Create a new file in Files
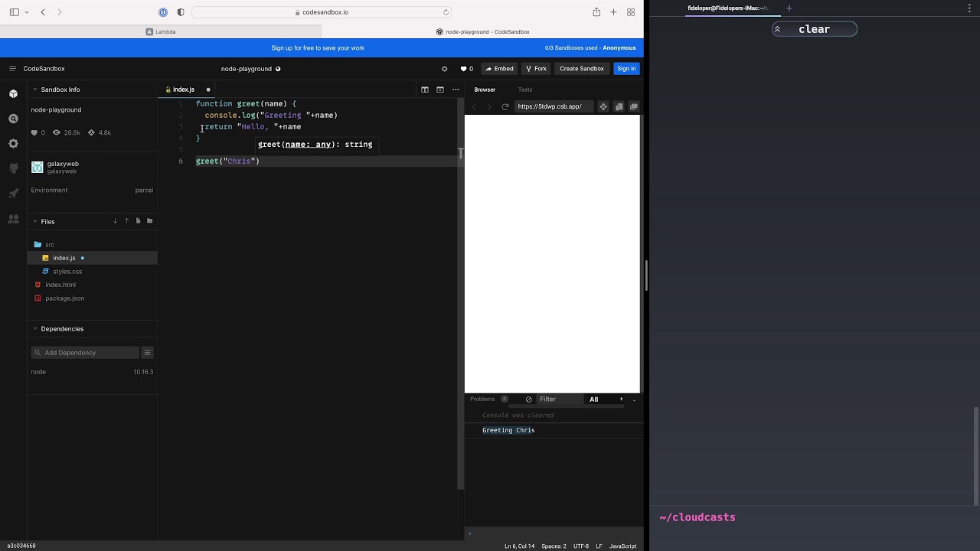The width and height of the screenshot is (980, 551). 138,221
